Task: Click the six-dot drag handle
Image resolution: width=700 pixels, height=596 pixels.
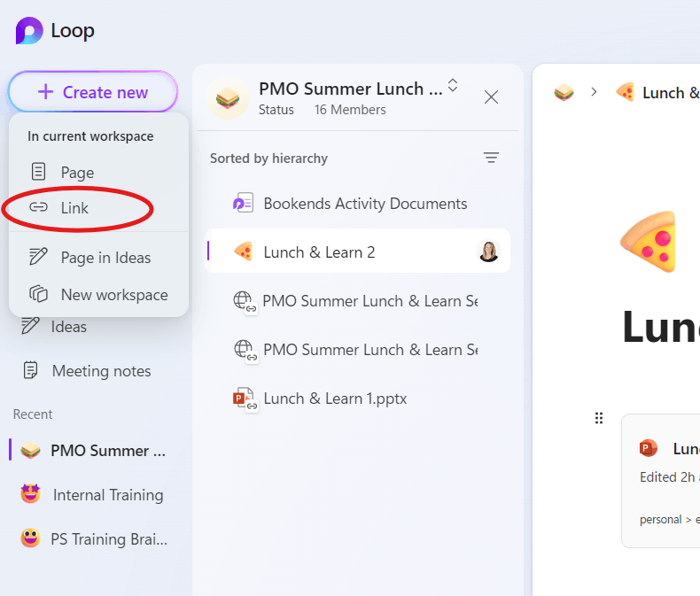Action: [x=599, y=418]
